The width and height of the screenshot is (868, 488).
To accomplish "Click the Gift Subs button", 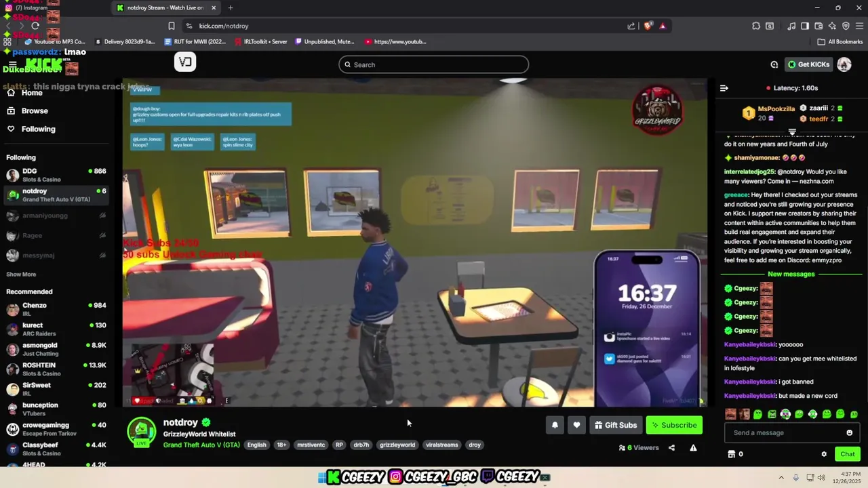I will pos(616,425).
